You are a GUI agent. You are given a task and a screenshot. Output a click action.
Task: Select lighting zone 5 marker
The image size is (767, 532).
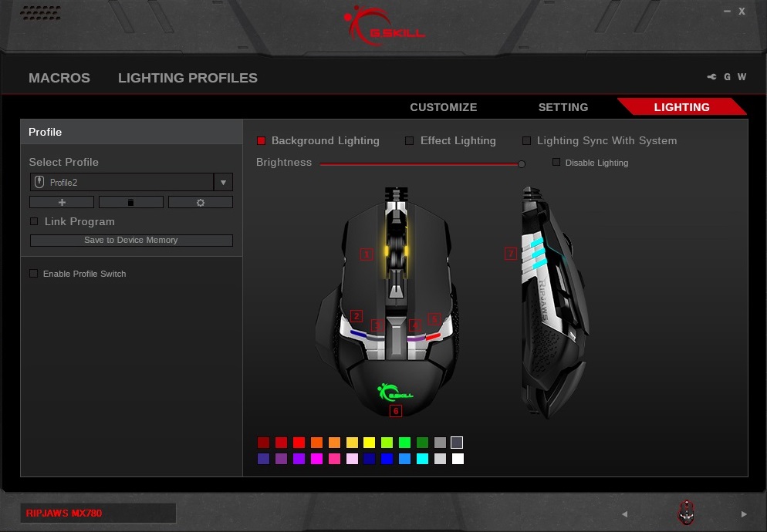point(434,319)
